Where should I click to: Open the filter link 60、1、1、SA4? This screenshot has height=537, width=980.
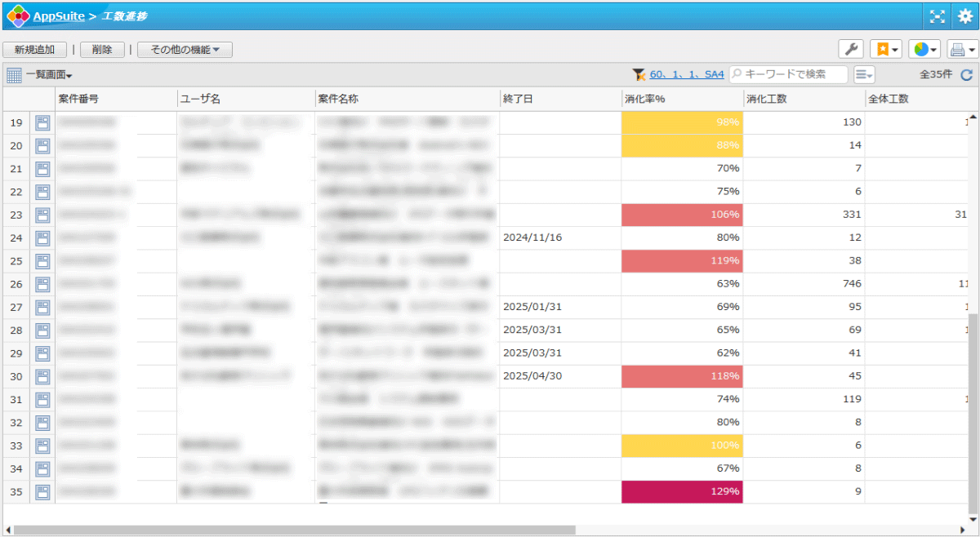coord(687,74)
